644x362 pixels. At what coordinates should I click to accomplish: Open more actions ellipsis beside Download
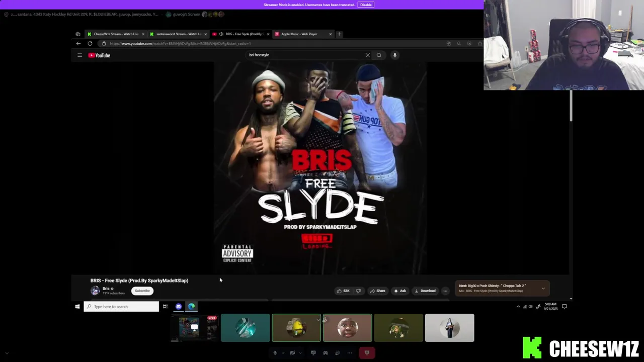tap(445, 291)
